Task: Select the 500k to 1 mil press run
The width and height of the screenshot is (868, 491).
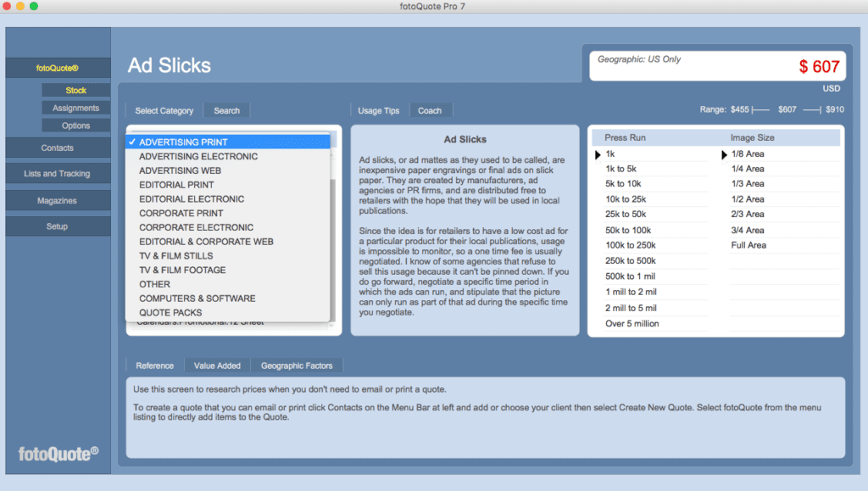Action: pyautogui.click(x=631, y=276)
